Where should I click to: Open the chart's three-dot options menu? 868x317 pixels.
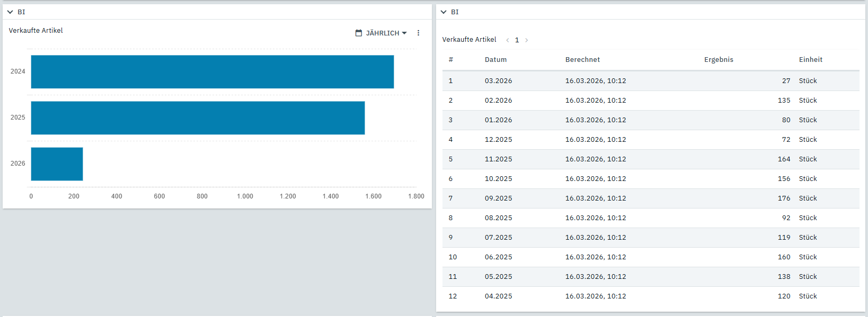(x=418, y=33)
